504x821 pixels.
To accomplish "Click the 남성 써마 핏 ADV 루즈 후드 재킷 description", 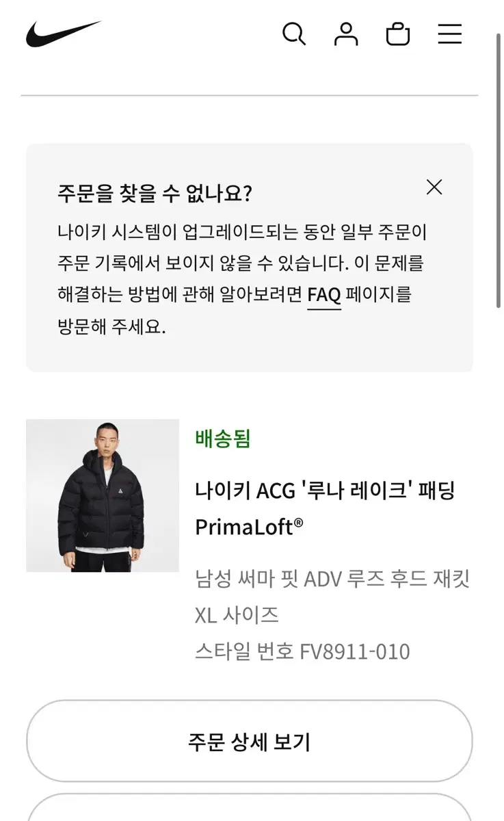I will (x=332, y=579).
